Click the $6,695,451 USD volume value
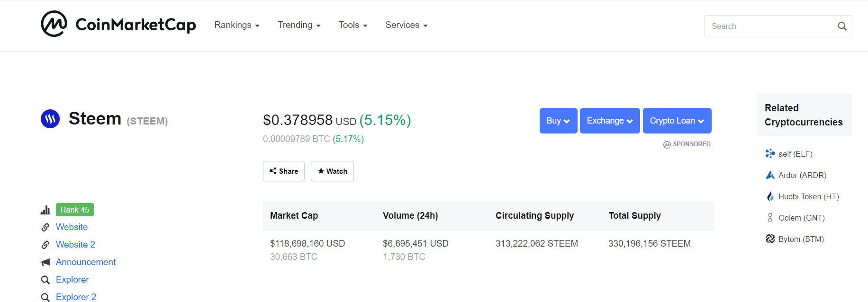The width and height of the screenshot is (868, 302). 416,243
